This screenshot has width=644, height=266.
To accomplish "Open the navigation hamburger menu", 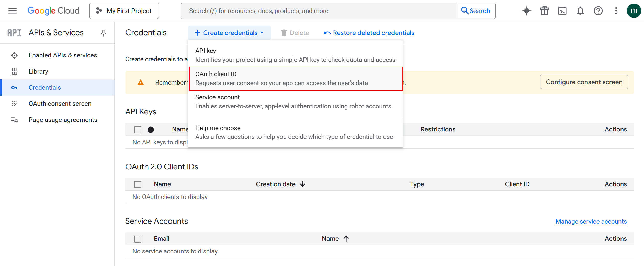I will coord(12,10).
